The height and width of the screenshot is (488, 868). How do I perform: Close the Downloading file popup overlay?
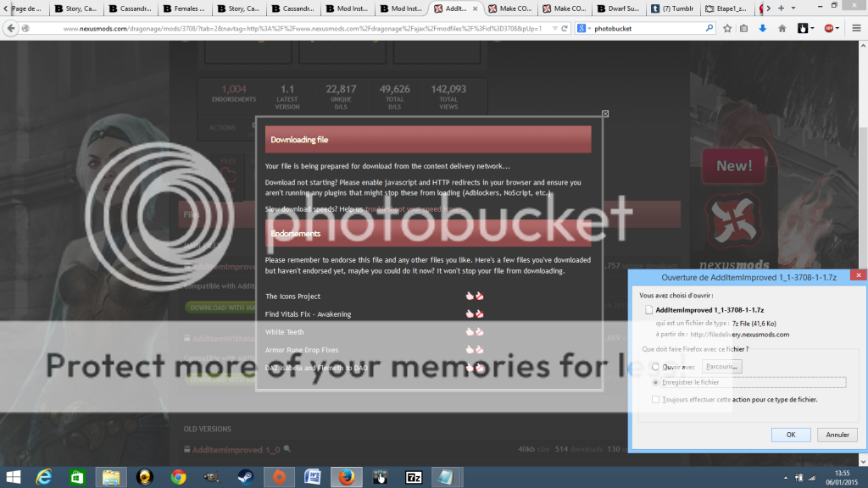click(x=605, y=114)
